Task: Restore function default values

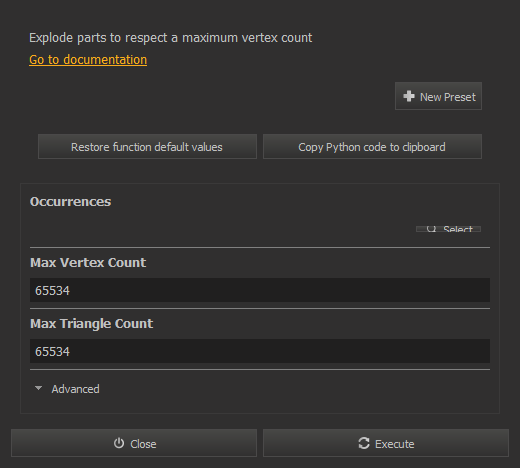Action: point(147,147)
